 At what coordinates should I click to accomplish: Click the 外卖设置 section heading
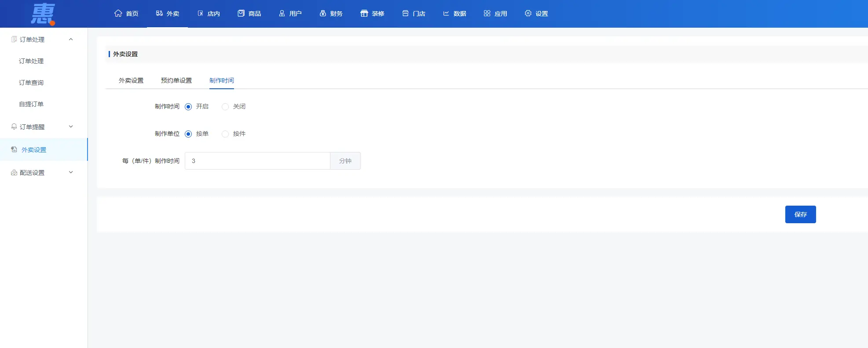[x=125, y=54]
